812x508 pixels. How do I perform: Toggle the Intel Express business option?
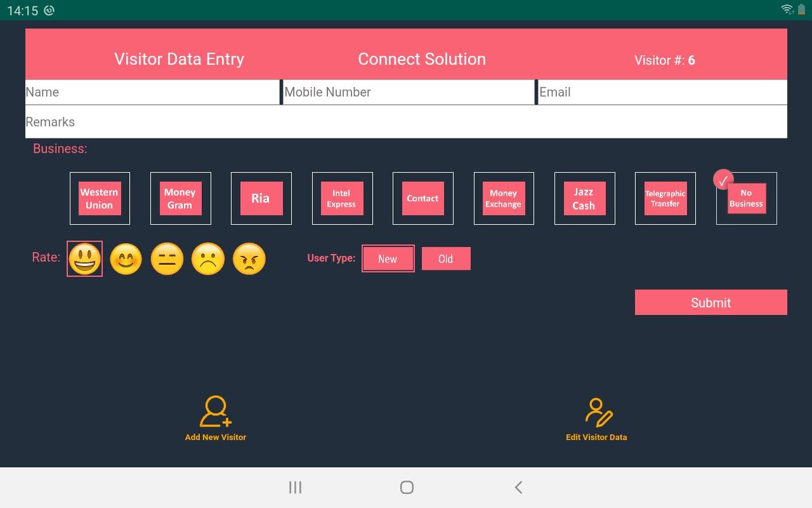click(343, 198)
